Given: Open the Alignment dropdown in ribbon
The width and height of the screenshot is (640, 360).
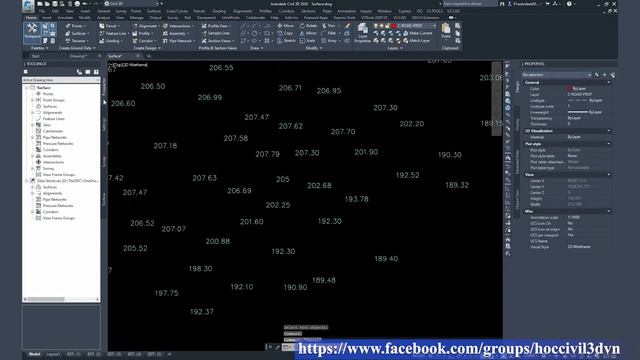Looking at the screenshot, I should (145, 26).
